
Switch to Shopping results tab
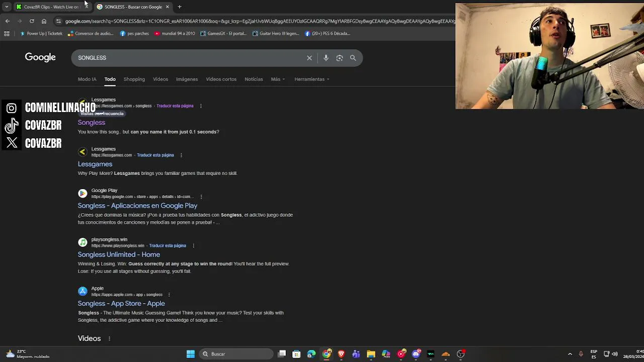[x=134, y=79]
